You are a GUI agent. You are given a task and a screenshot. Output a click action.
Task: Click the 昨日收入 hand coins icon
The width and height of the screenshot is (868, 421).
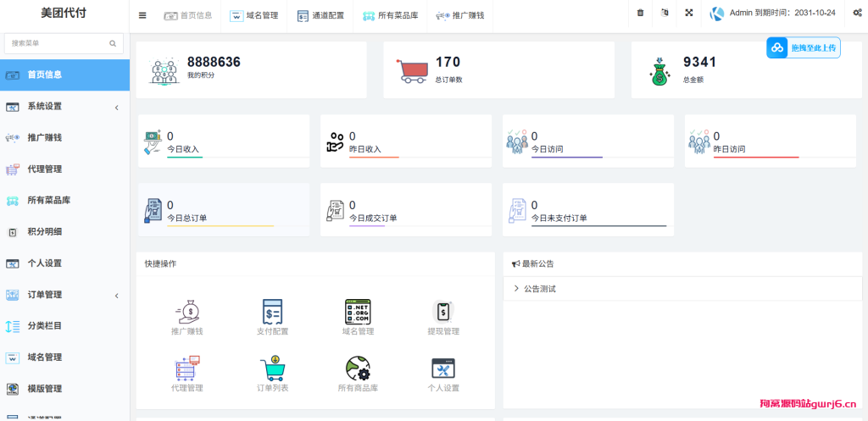click(x=335, y=142)
